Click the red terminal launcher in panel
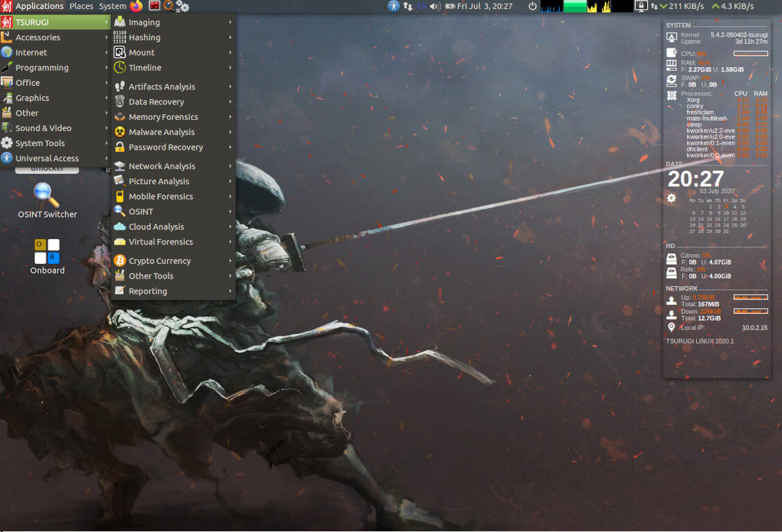782x532 pixels. (154, 6)
